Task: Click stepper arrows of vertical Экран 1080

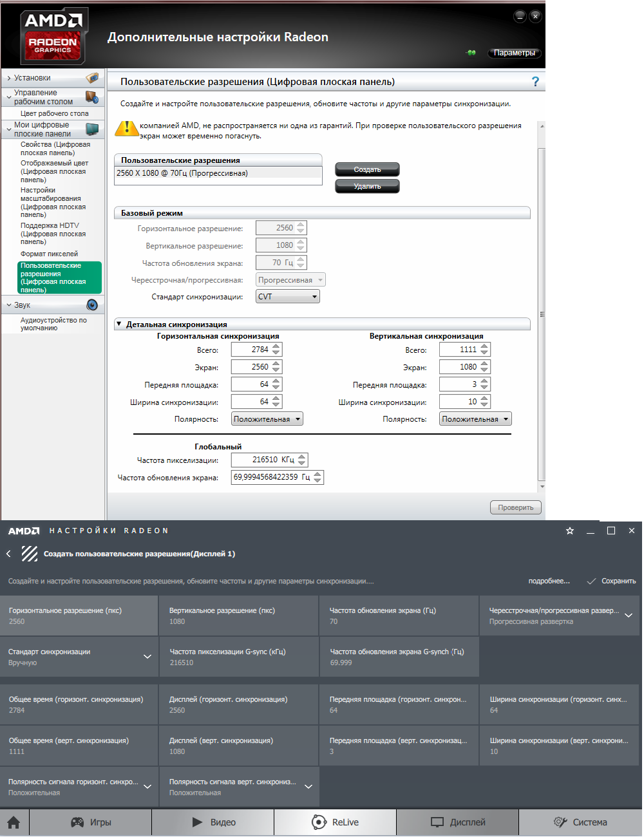Action: [x=485, y=367]
